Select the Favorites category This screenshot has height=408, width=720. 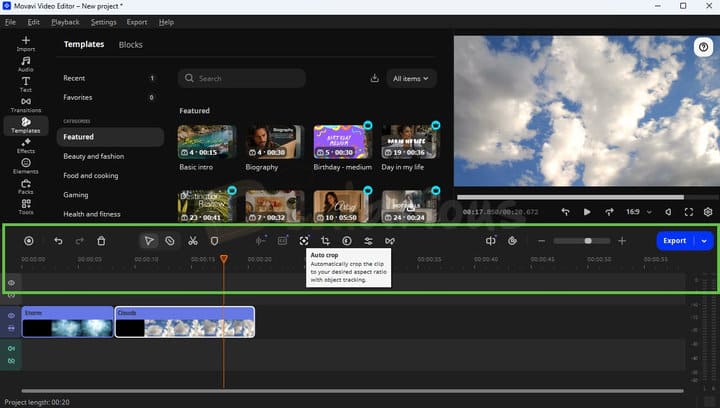[x=110, y=97]
